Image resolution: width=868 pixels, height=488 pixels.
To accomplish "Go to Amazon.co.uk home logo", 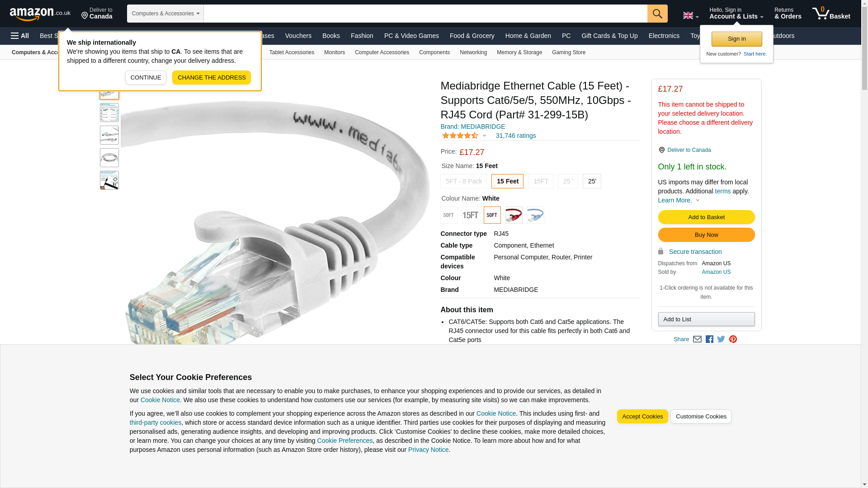I will click(40, 14).
